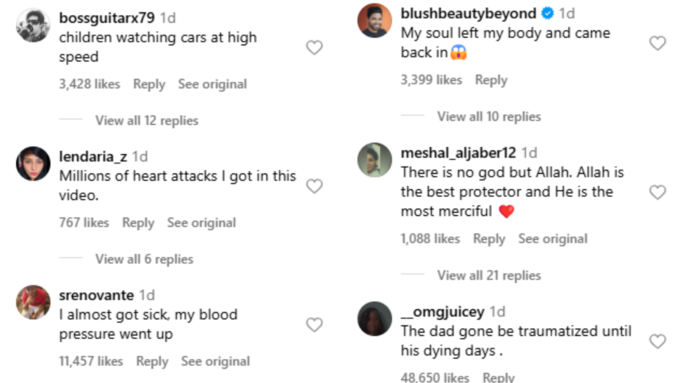
Task: Expand View all 6 replies
Action: click(144, 259)
